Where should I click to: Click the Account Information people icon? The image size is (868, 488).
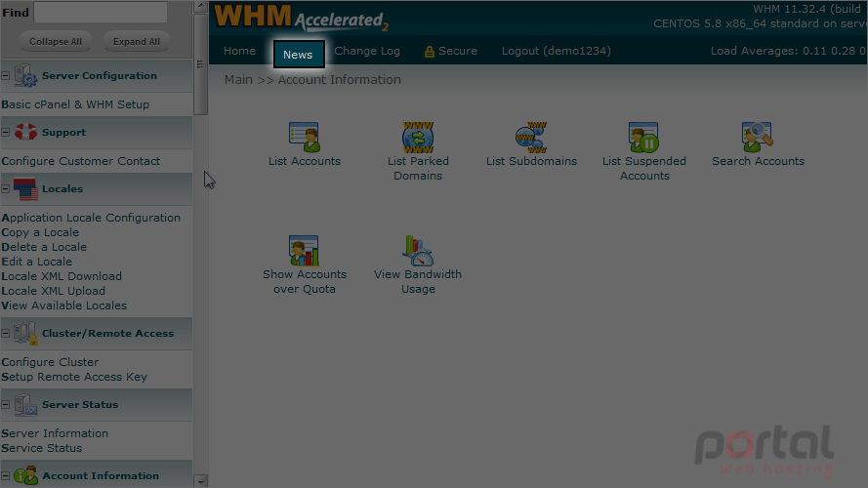coord(25,475)
